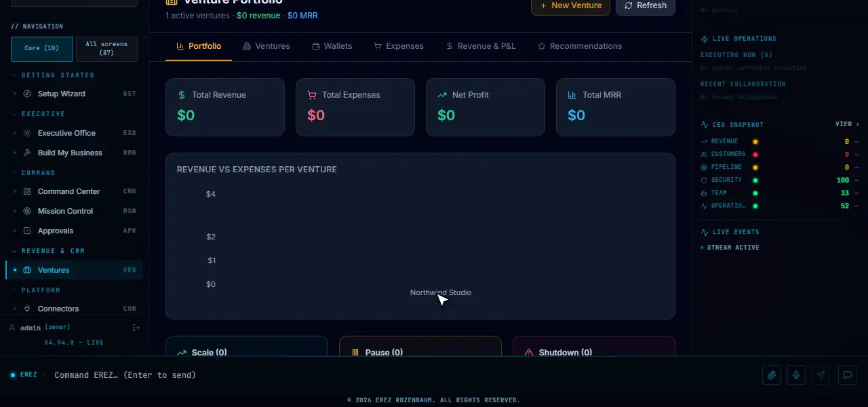Click the Scale (0) card

[247, 346]
